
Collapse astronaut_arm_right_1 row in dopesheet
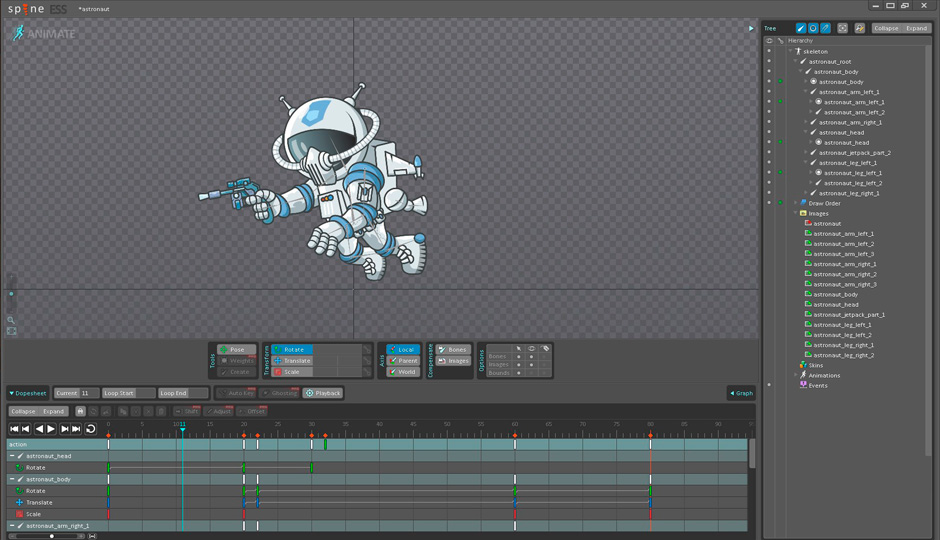12,526
